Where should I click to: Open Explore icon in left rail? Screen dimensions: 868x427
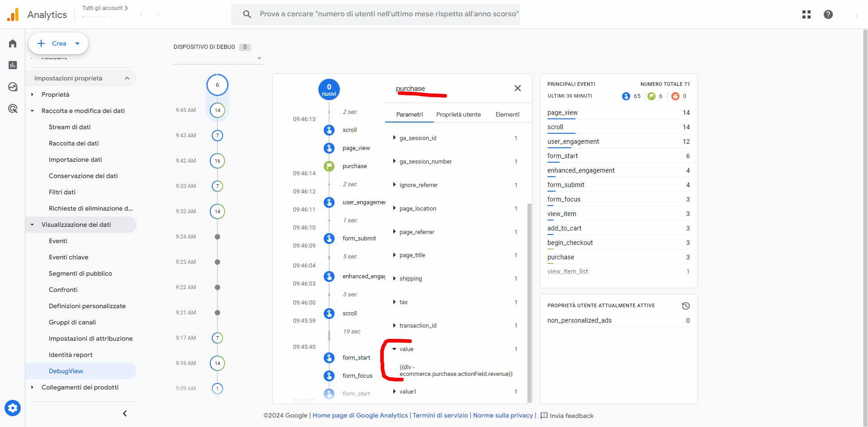click(x=13, y=87)
